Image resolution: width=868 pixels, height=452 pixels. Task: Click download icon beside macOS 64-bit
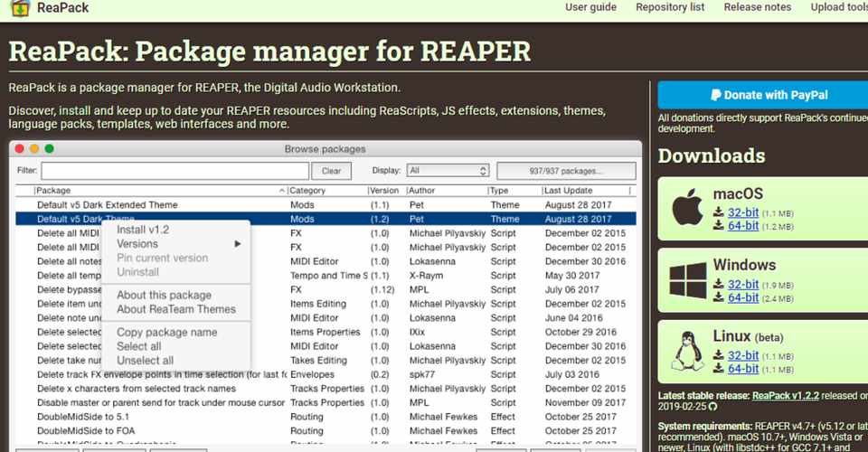[x=719, y=225]
